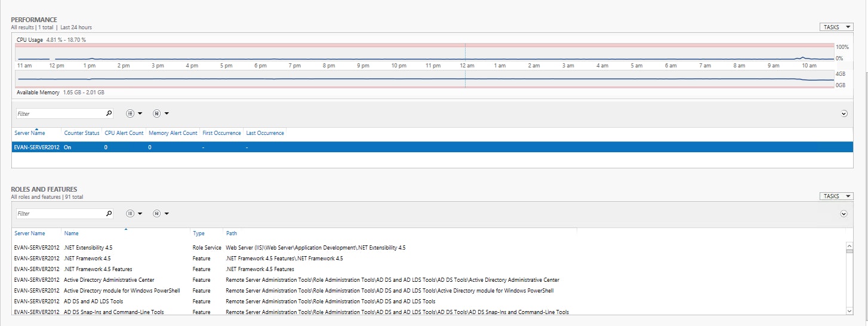868x326 pixels.
Task: Click Counter Status value On
Action: tap(67, 147)
